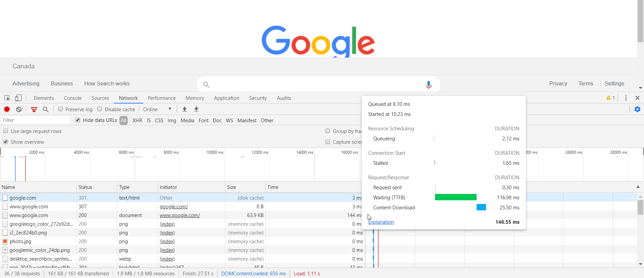Open the Explanation link in timing popup

[x=381, y=222]
